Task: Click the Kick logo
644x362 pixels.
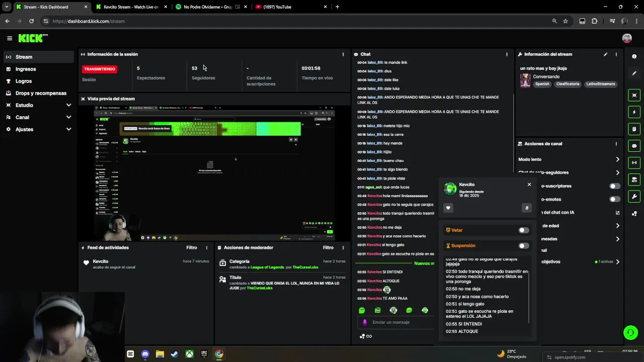Action: coord(33,38)
